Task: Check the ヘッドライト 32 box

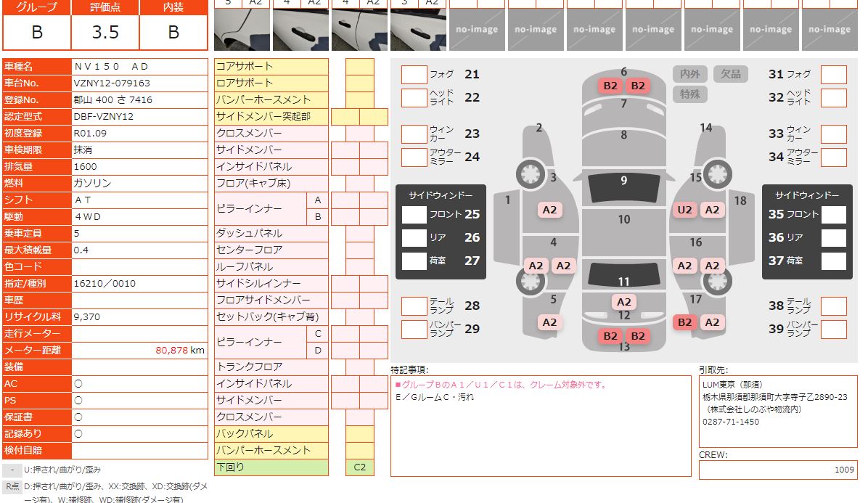Action: tap(833, 98)
